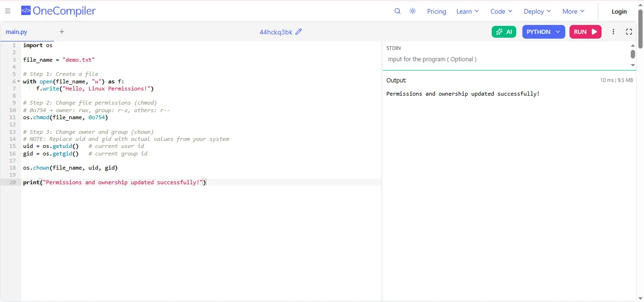Click the STDIN input field
Viewport: 644px width, 302px height.
pyautogui.click(x=507, y=59)
